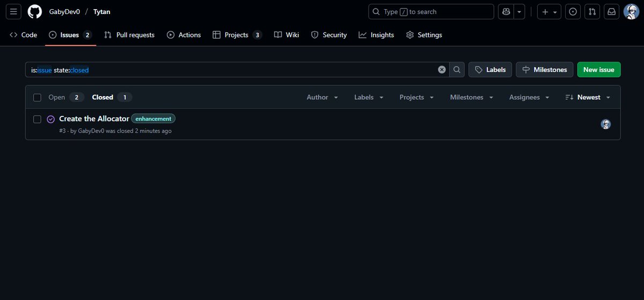Expand the Copilot dropdown arrow
This screenshot has width=644, height=300.
point(519,12)
